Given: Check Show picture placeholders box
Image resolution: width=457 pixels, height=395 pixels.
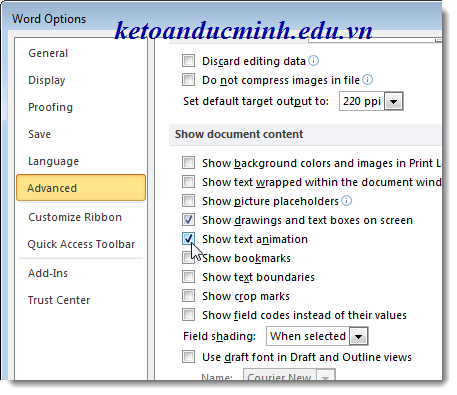Looking at the screenshot, I should pos(188,201).
